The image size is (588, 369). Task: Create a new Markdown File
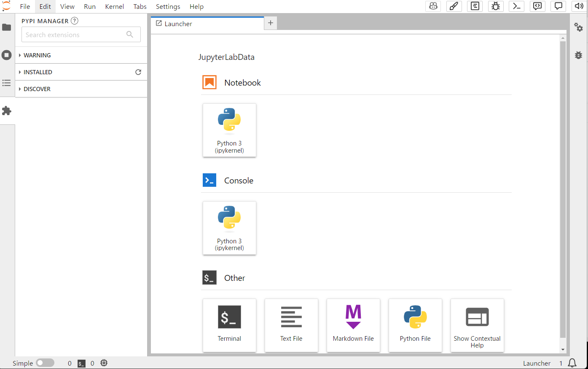point(353,325)
